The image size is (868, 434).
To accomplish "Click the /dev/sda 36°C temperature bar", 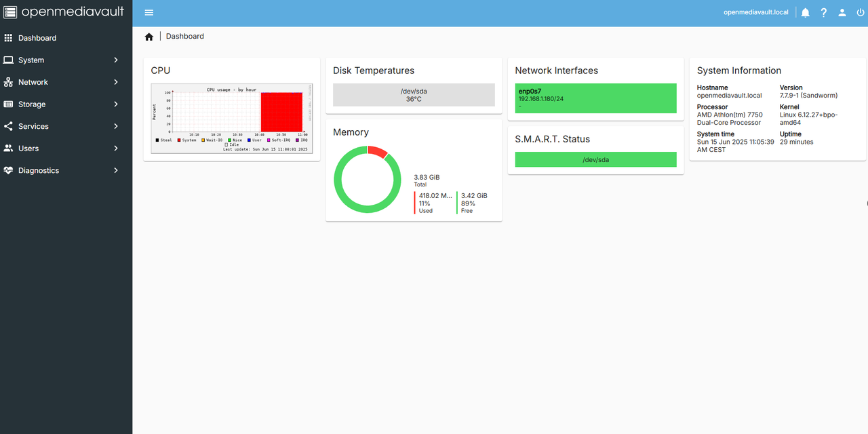I will click(x=414, y=95).
